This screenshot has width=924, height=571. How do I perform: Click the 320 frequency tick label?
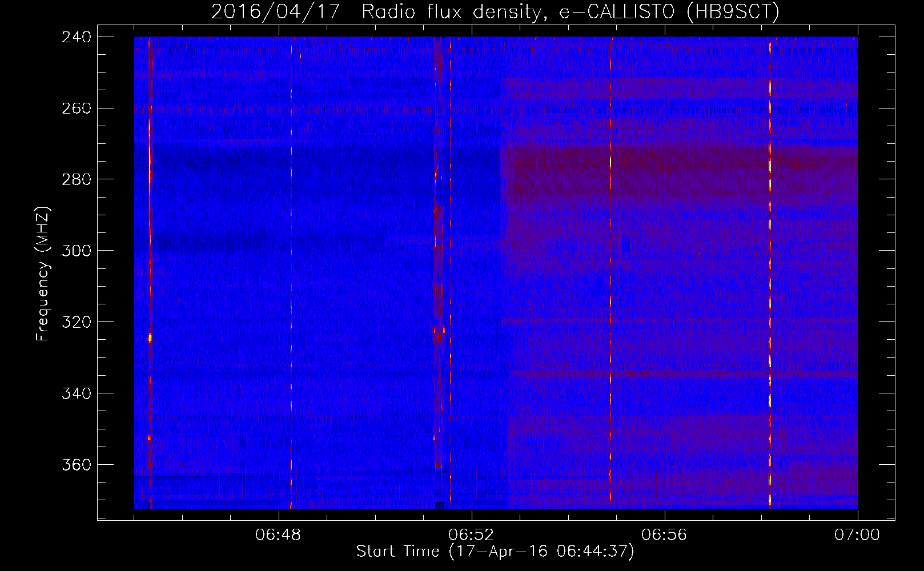click(x=77, y=323)
